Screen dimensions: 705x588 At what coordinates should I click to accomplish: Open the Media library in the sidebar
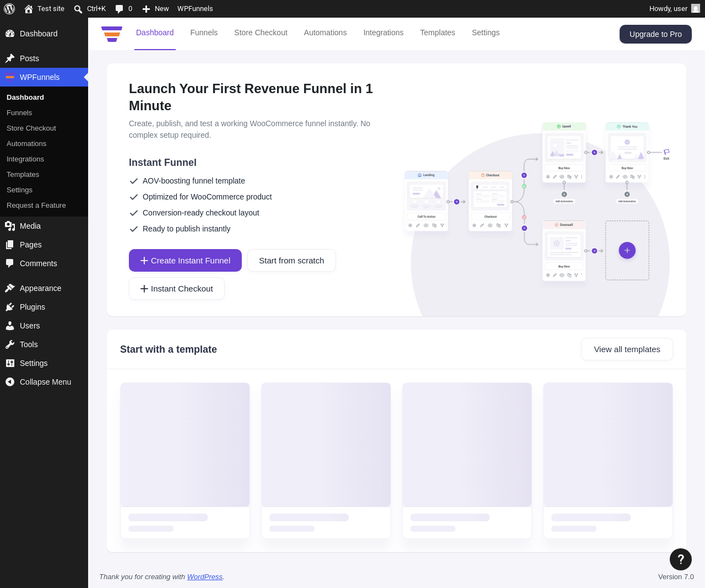tap(44, 226)
